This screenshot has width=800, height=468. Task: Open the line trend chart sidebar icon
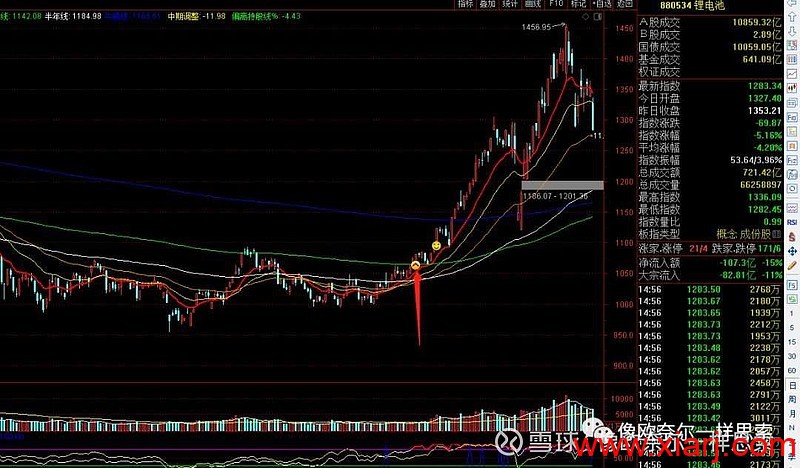[x=792, y=75]
